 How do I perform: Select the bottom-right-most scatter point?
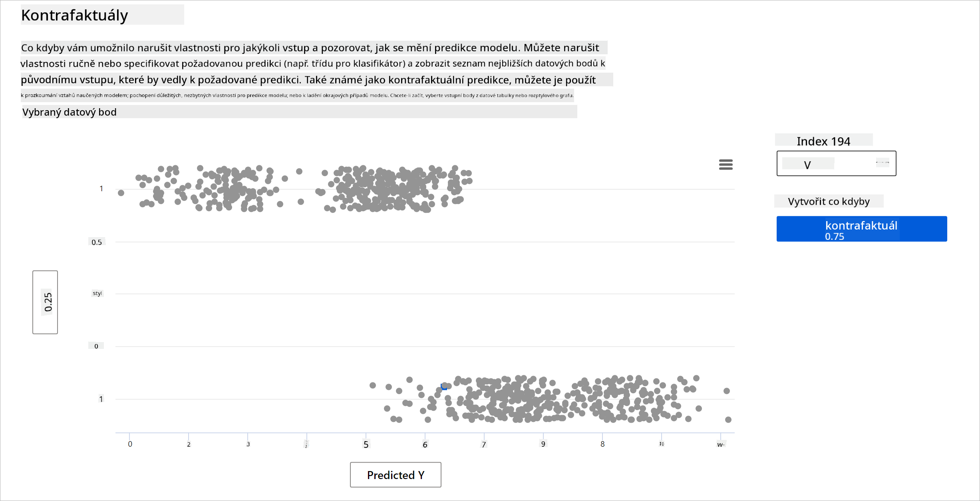tap(728, 420)
